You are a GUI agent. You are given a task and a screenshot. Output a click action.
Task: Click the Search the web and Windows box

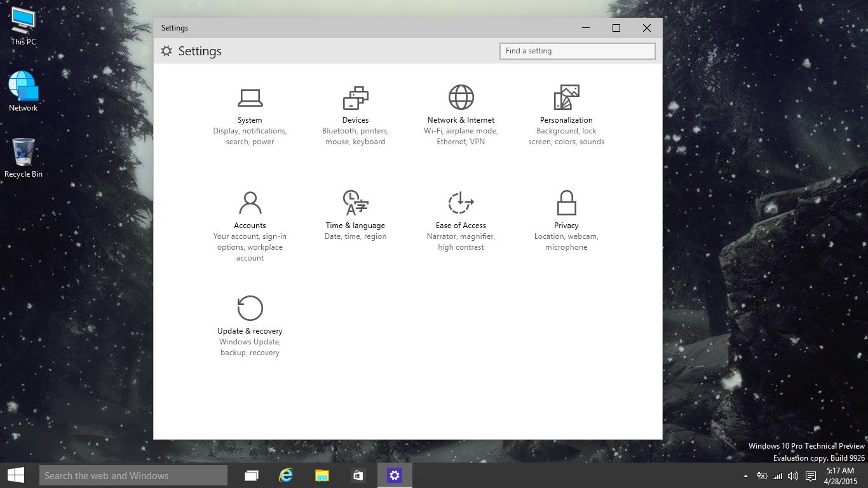[133, 475]
